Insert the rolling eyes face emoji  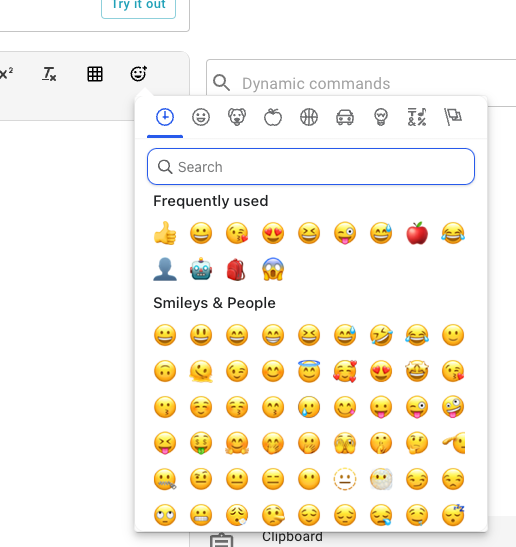click(165, 515)
